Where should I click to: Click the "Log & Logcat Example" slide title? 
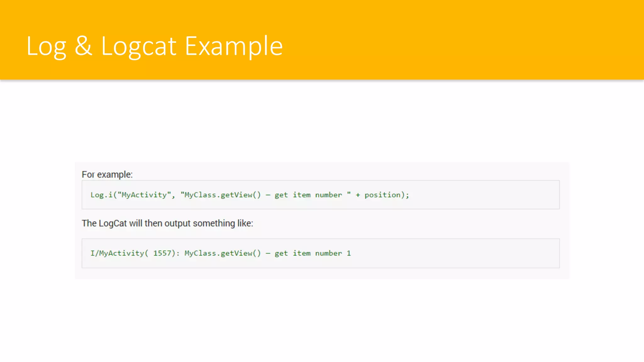tap(154, 46)
